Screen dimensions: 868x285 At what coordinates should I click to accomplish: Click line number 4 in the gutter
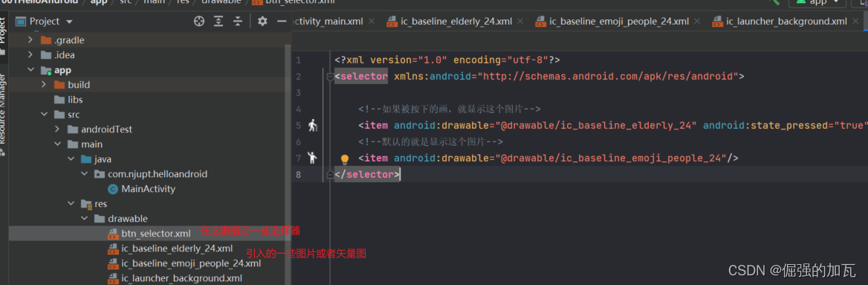299,109
